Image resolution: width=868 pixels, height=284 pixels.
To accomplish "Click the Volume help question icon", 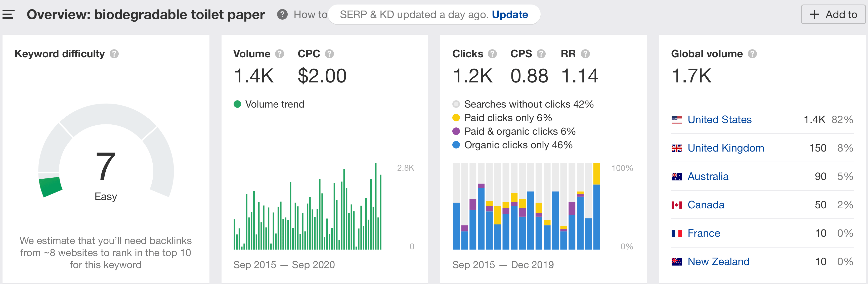I will pyautogui.click(x=279, y=54).
